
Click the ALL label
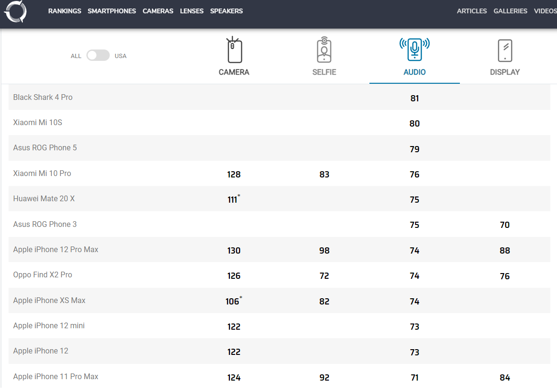pos(76,56)
